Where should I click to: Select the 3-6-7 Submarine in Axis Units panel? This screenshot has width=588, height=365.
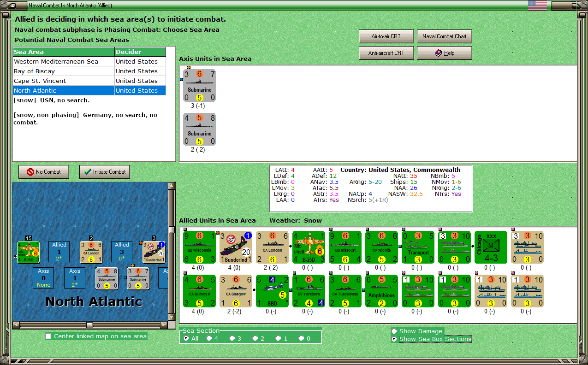(199, 85)
